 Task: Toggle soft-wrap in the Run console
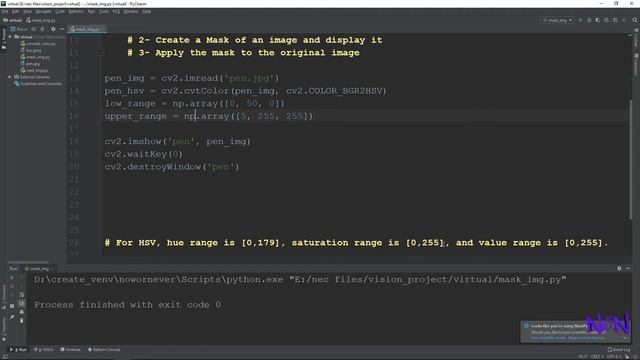(22, 295)
